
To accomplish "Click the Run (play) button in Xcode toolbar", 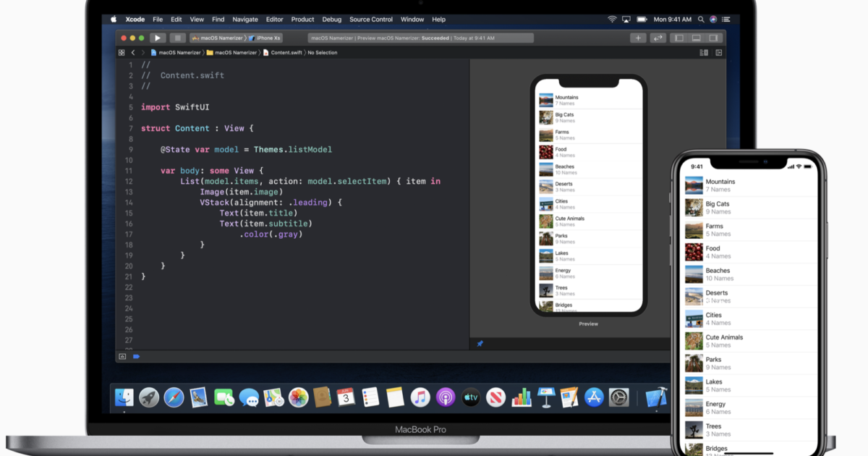I will [x=158, y=38].
